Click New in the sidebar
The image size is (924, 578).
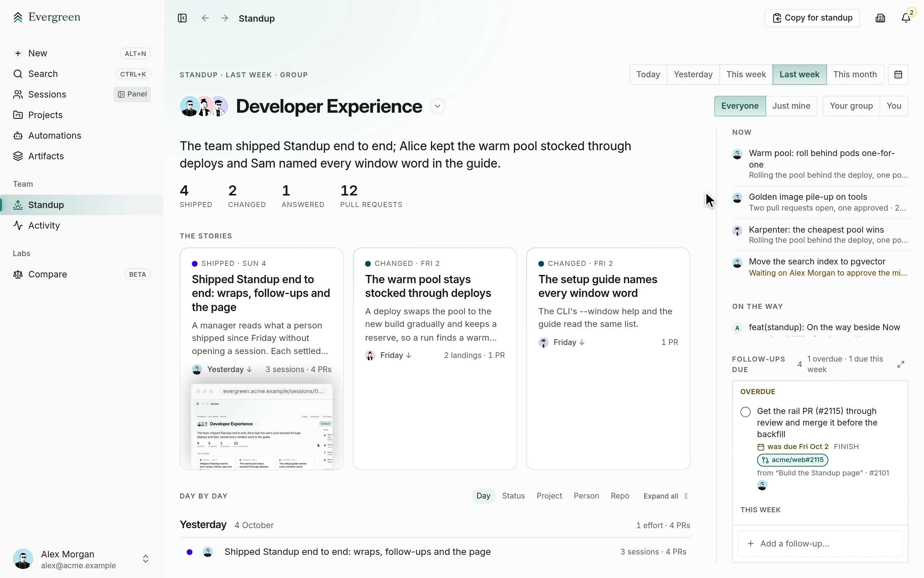82,53
